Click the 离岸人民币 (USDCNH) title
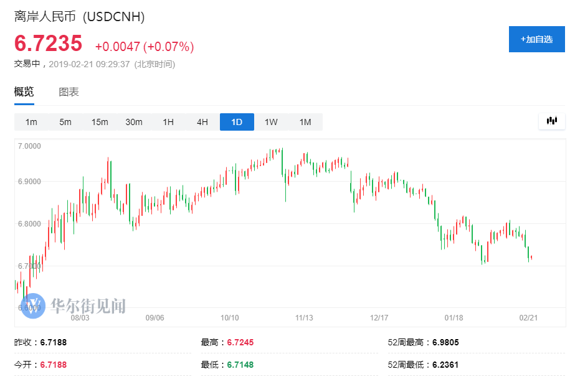This screenshot has height=392, width=575. click(x=80, y=17)
